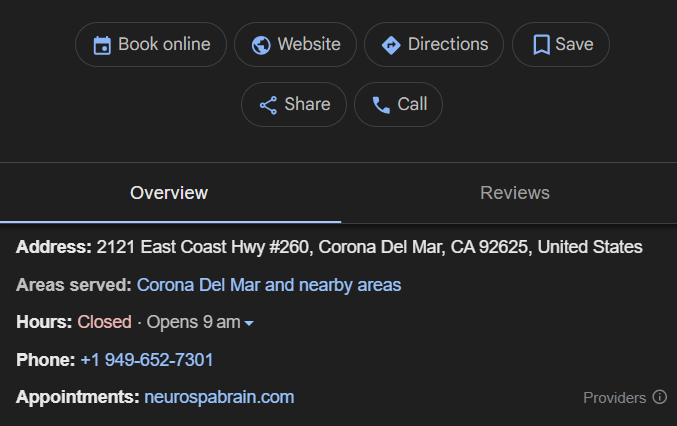
Task: Click the Book online button label
Action: click(165, 44)
